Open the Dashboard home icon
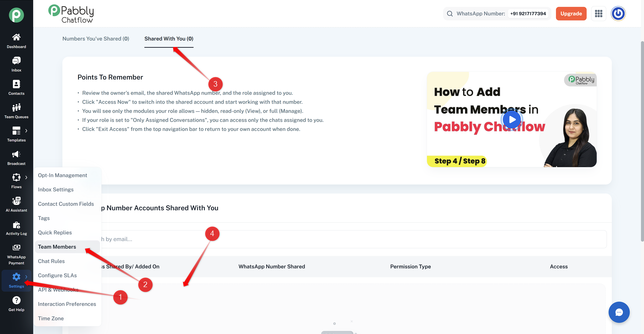Screen dimensions: 644x334 16,37
